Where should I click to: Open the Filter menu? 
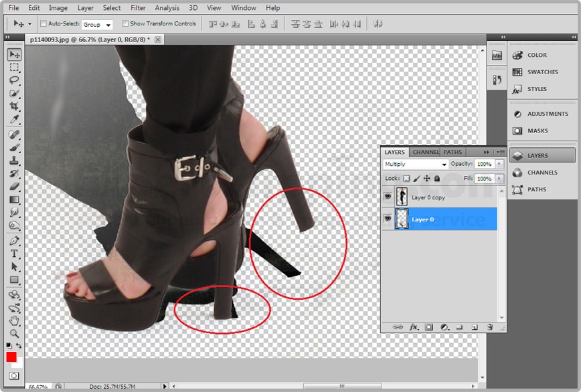pyautogui.click(x=138, y=8)
